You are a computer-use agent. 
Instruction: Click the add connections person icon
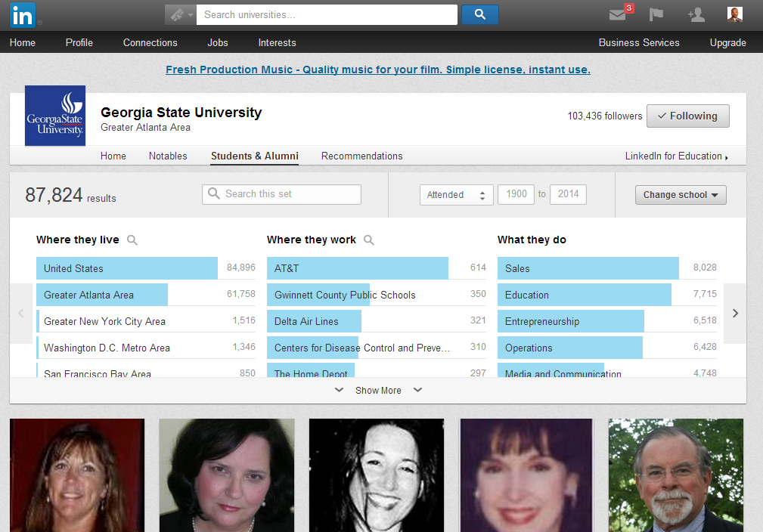tap(696, 14)
